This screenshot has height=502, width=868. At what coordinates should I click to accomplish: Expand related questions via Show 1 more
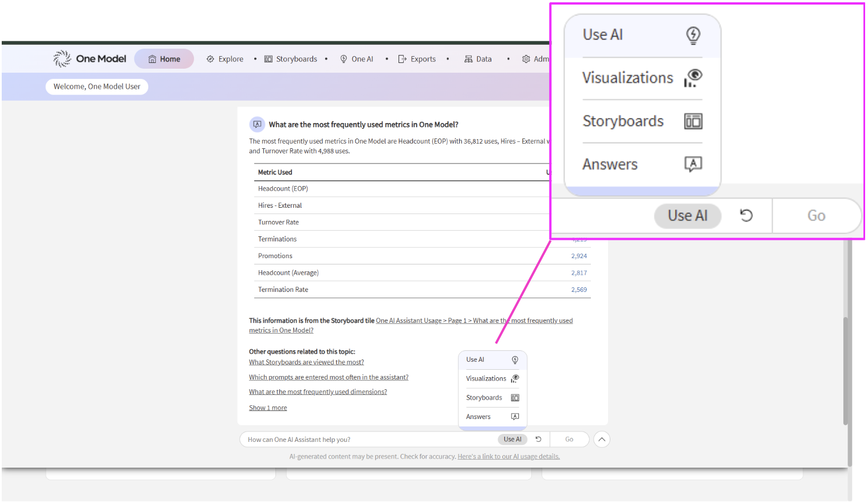coord(268,408)
